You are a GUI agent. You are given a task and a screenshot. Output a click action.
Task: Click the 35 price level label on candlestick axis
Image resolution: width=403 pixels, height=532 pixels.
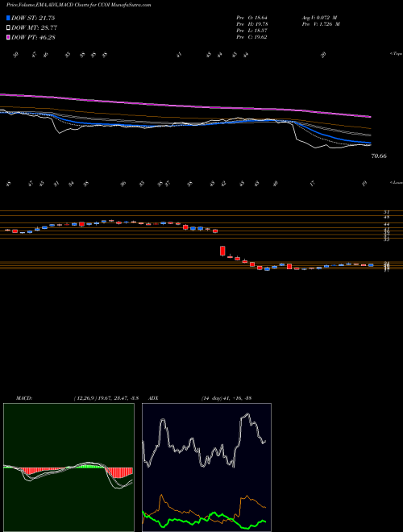coord(386,239)
